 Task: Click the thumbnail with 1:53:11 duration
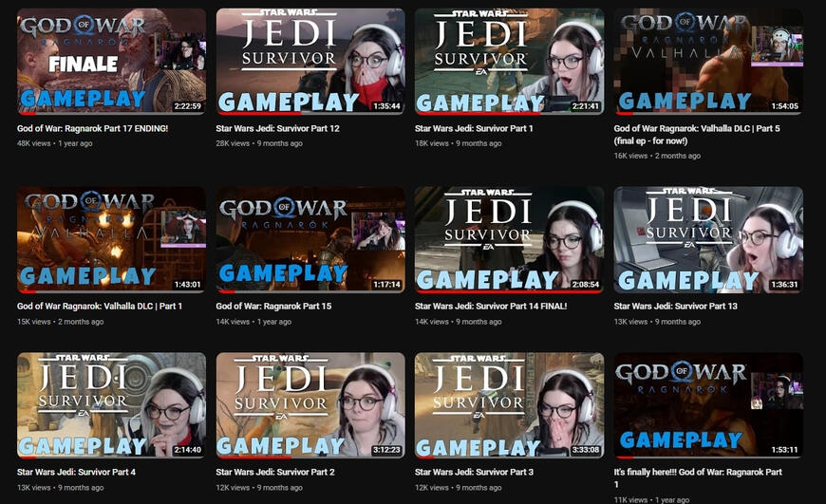click(x=708, y=405)
